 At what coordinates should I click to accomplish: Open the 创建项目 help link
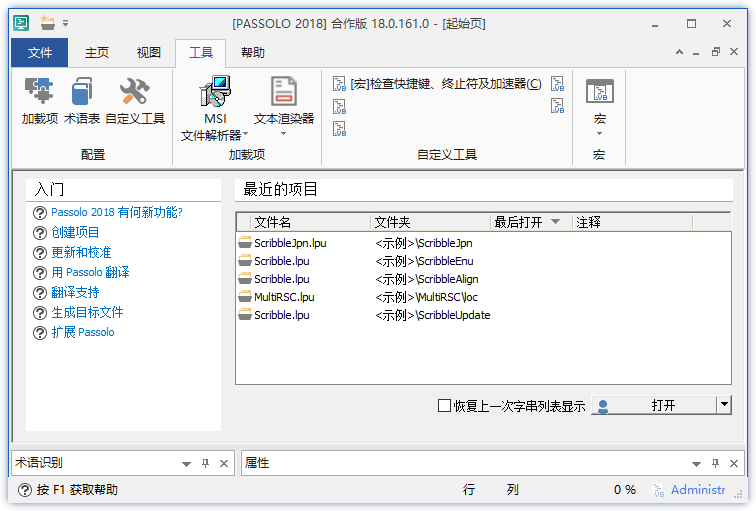click(75, 232)
